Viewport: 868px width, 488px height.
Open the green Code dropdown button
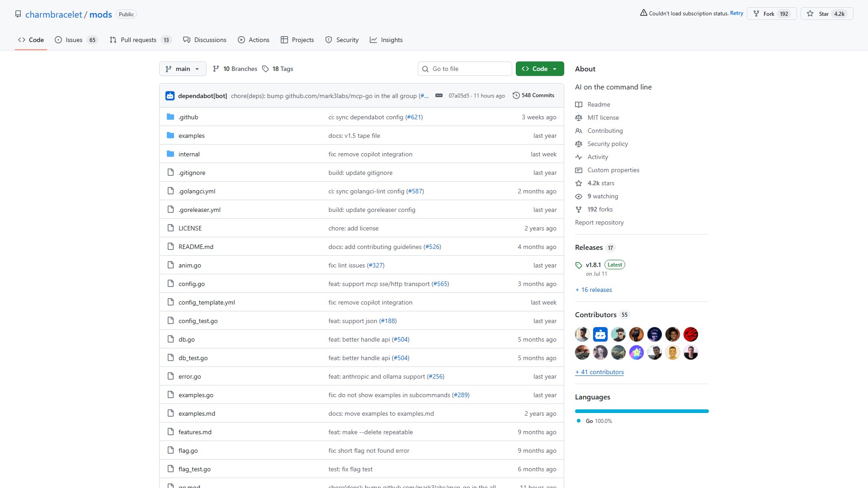tap(540, 69)
